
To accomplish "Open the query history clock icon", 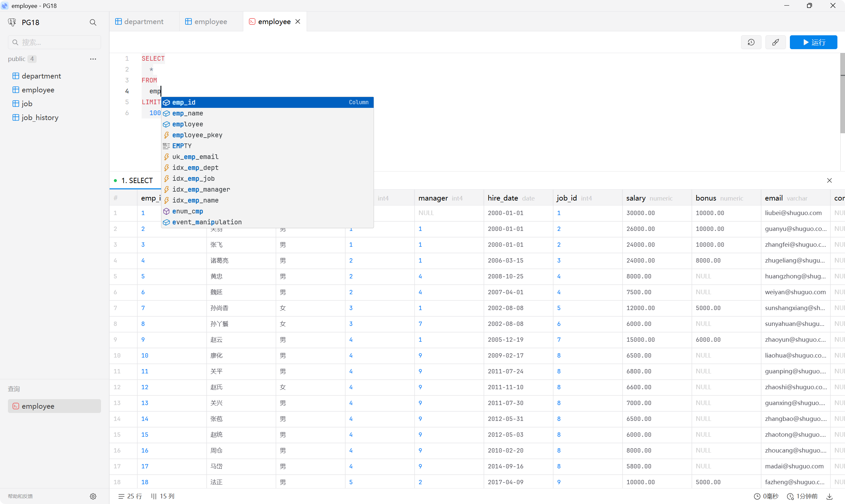I will tap(751, 42).
